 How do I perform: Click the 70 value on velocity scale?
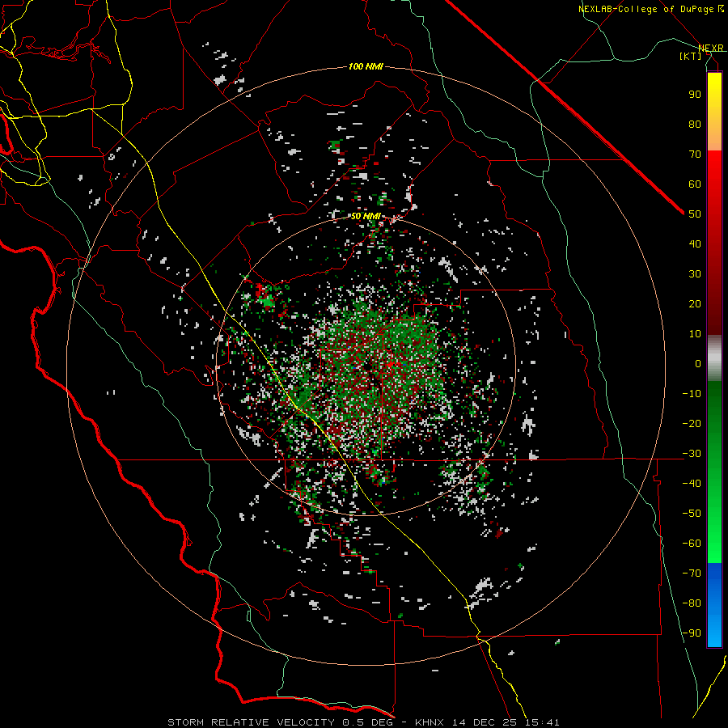pos(695,154)
